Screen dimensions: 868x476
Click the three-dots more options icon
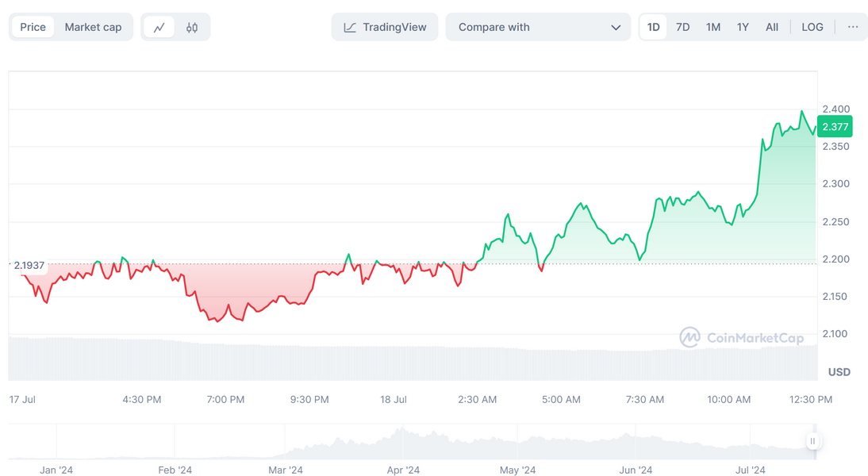coord(852,27)
